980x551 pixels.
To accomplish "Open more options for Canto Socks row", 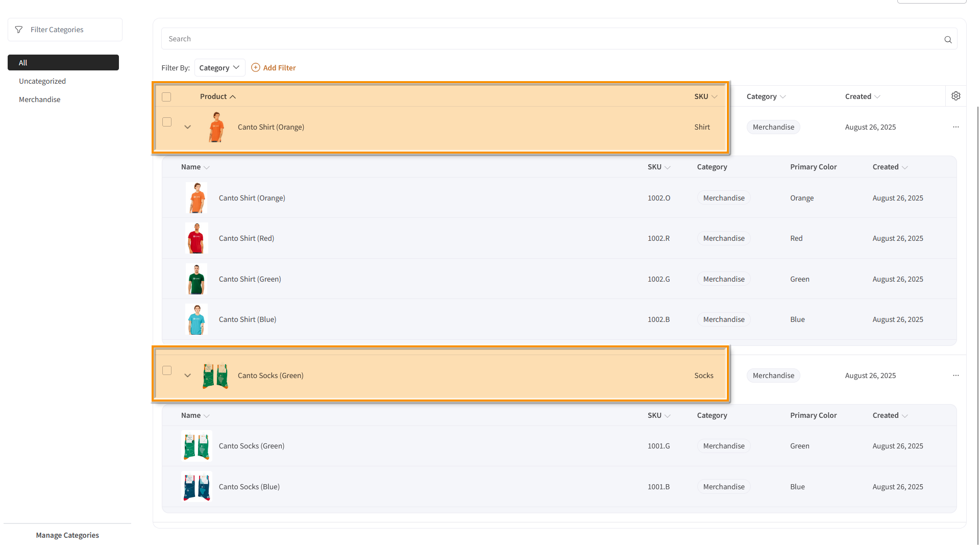I will tap(955, 375).
